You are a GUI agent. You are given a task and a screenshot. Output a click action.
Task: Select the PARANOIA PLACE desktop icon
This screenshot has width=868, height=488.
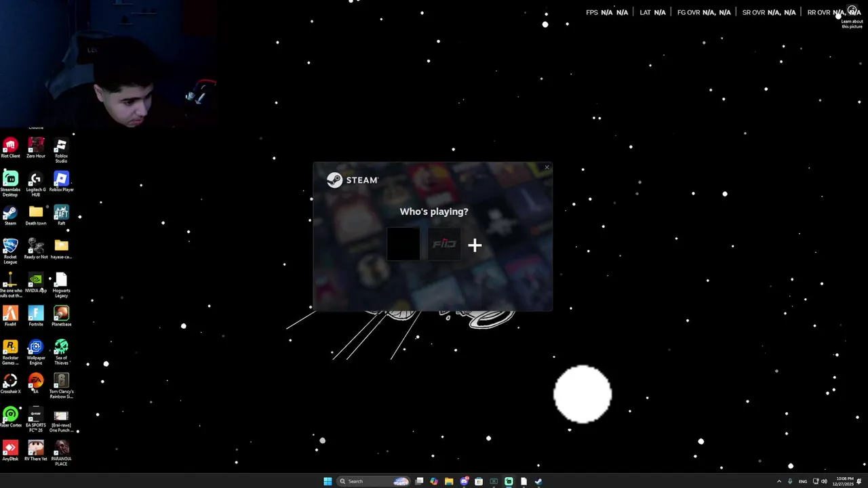[x=61, y=453]
